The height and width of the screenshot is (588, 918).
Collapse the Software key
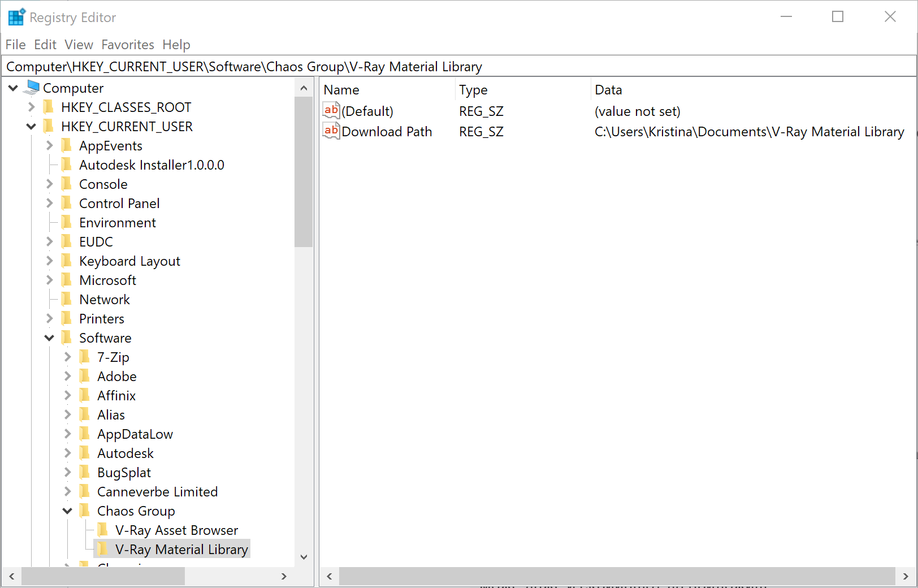49,338
